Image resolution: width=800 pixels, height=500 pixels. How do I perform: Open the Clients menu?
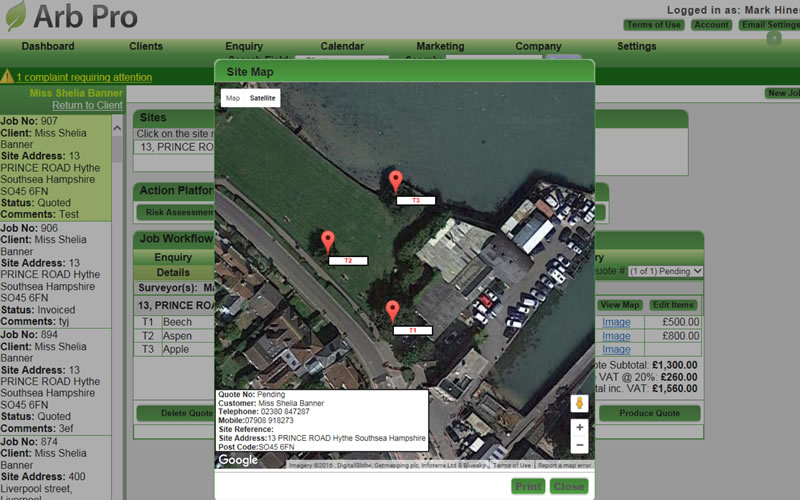146,46
